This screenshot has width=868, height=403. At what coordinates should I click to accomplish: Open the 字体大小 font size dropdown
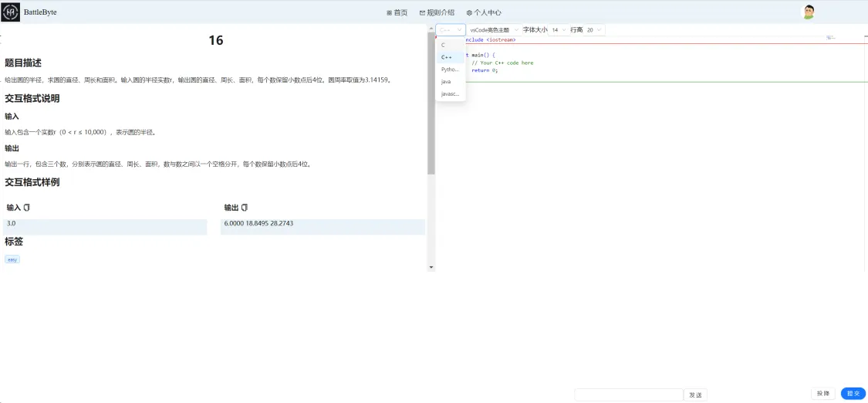[559, 30]
